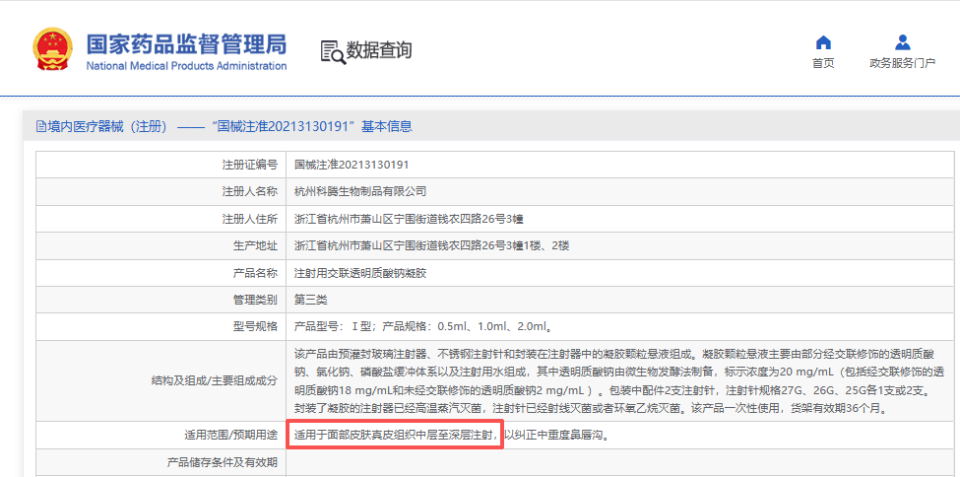
Task: Click the 产品储存条件及有效期 row label
Action: 222,463
